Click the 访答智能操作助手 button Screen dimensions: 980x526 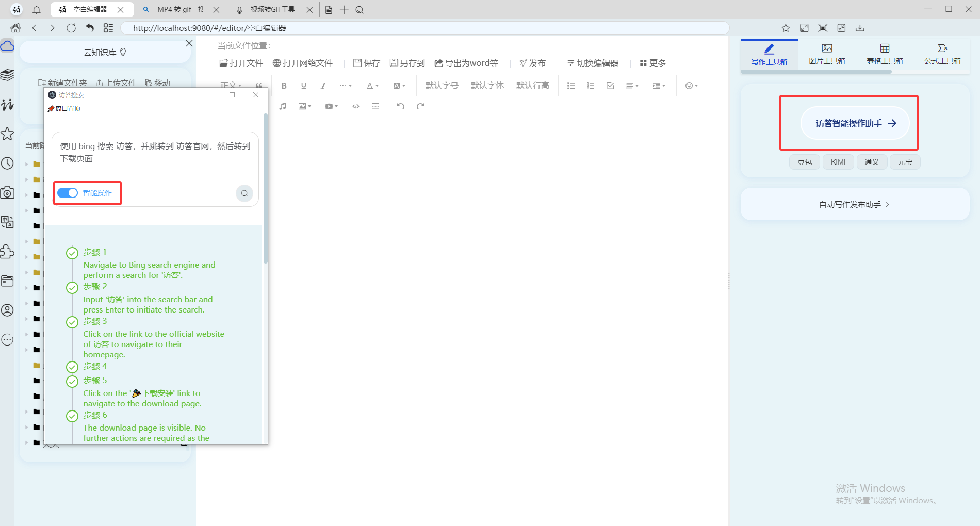coord(855,123)
